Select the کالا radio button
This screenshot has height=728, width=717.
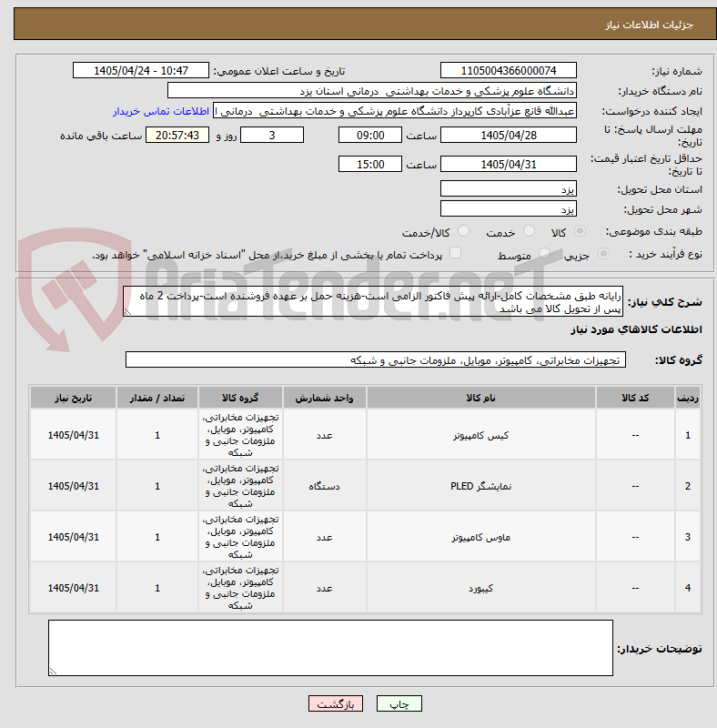tap(580, 231)
